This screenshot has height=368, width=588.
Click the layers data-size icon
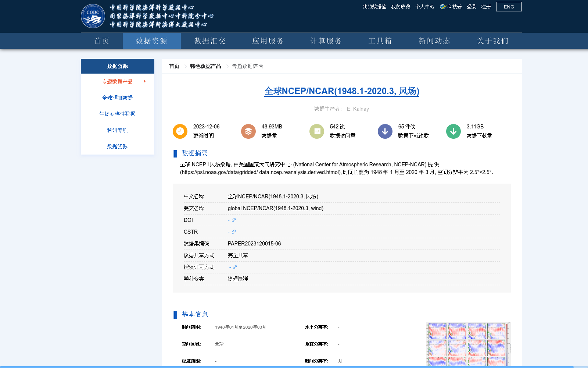click(248, 131)
